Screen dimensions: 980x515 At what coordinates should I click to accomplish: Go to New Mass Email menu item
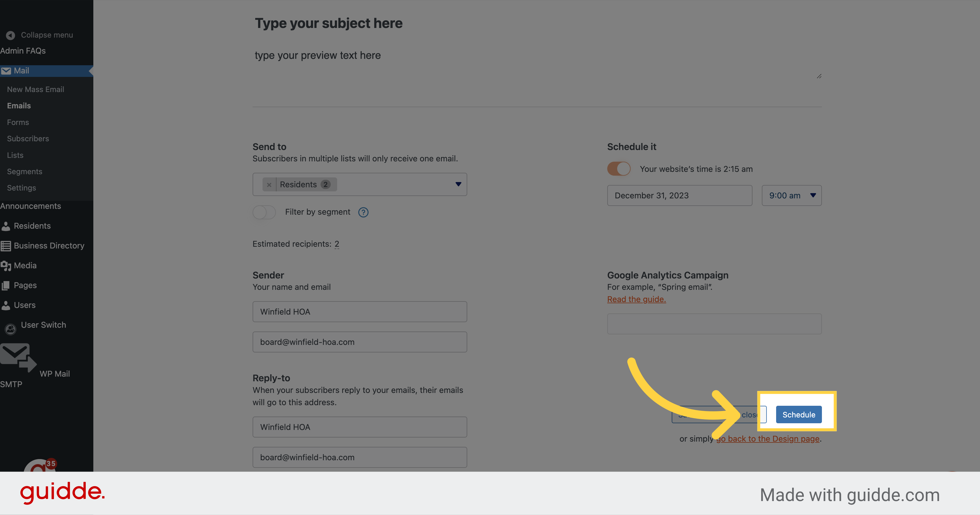pyautogui.click(x=35, y=89)
